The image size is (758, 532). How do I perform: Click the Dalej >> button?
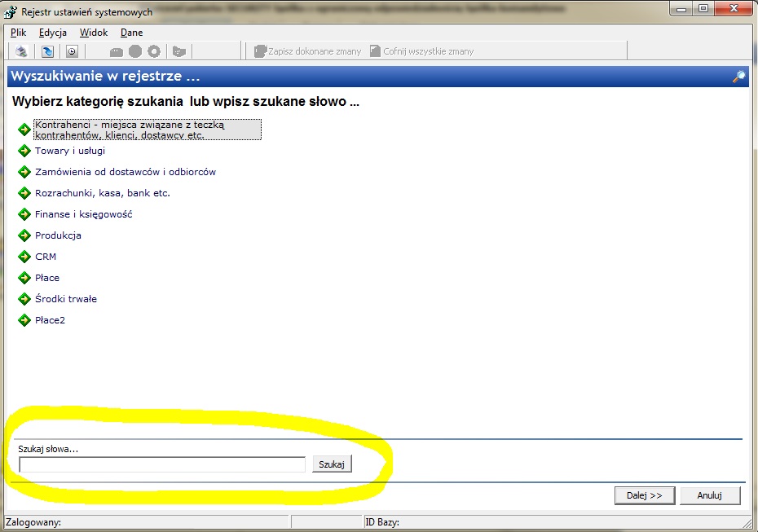pos(645,495)
